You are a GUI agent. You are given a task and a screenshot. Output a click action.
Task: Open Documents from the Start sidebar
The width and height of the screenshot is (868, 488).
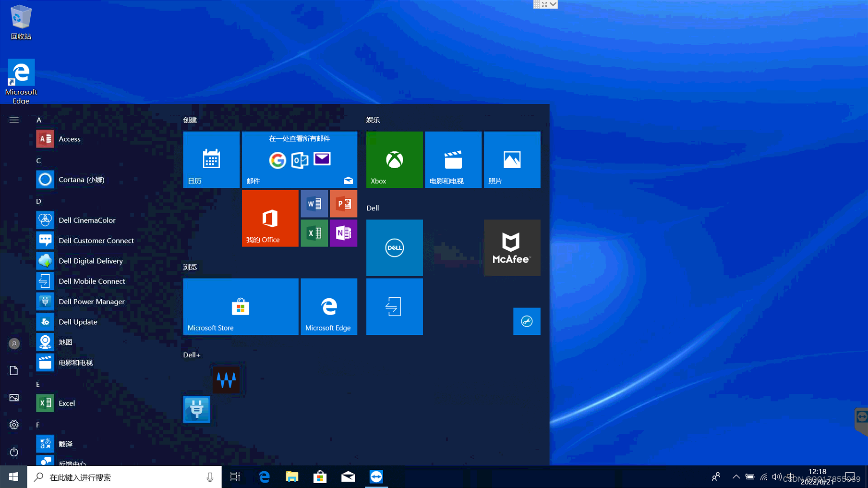pyautogui.click(x=14, y=370)
